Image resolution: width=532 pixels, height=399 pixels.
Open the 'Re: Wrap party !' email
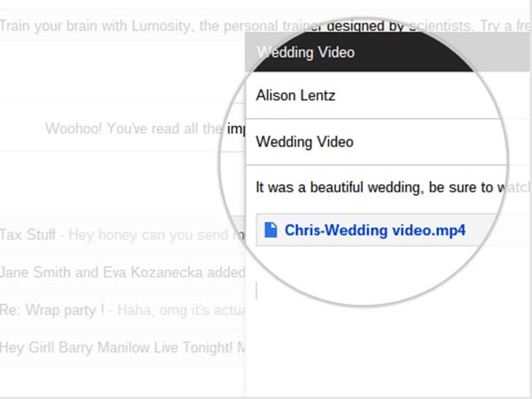53,309
